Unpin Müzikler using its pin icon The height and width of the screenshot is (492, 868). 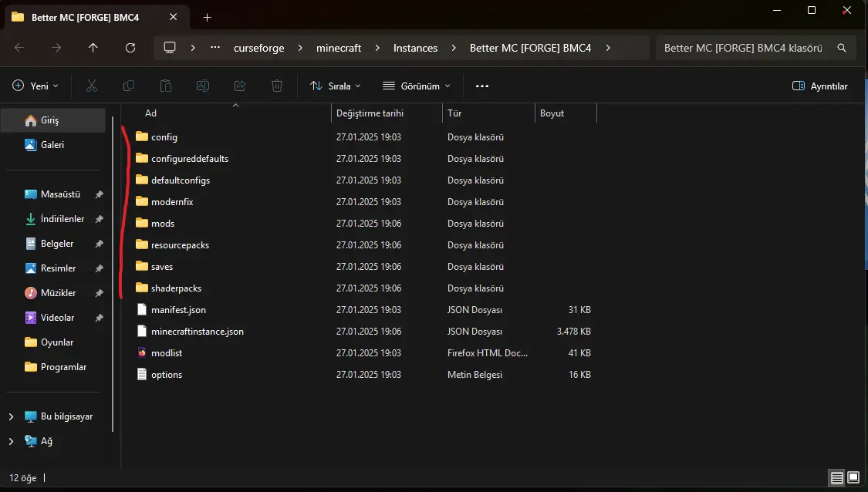pyautogui.click(x=99, y=293)
